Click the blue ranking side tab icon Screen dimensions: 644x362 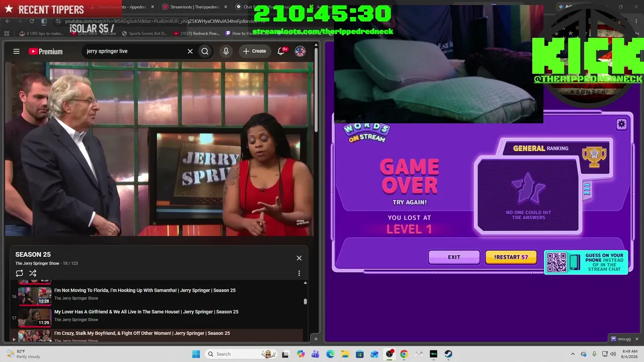pos(587,190)
